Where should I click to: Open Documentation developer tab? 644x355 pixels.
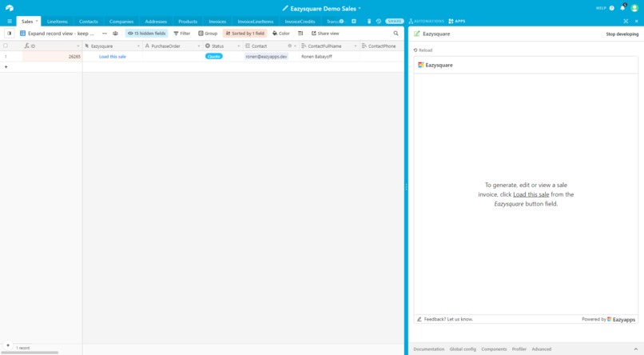(x=429, y=349)
